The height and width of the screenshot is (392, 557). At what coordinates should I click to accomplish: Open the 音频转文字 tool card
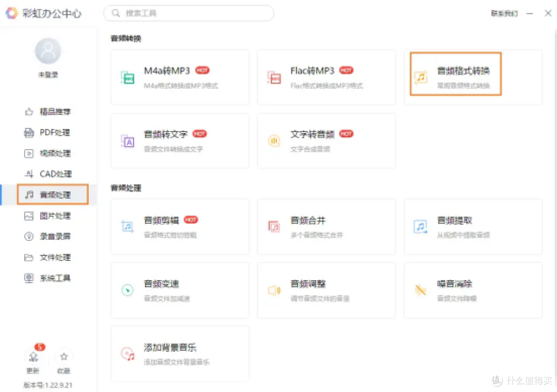pyautogui.click(x=180, y=141)
